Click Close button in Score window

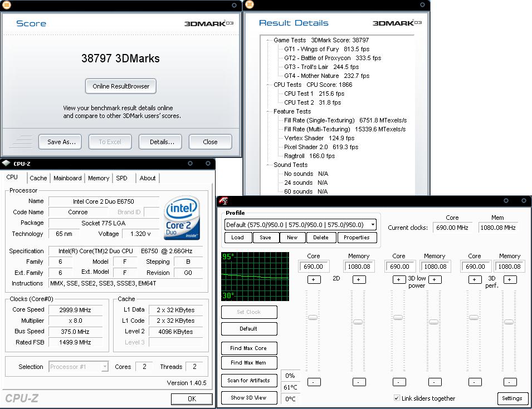pyautogui.click(x=211, y=142)
